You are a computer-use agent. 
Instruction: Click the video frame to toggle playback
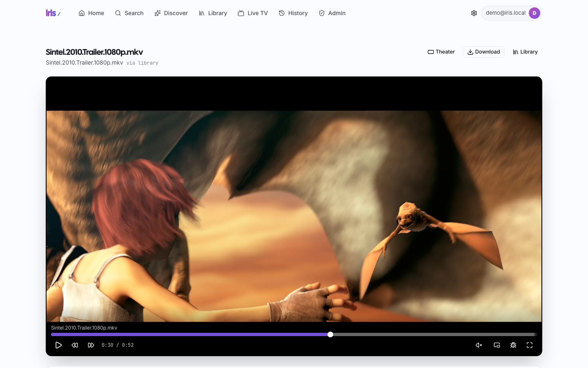pos(294,216)
